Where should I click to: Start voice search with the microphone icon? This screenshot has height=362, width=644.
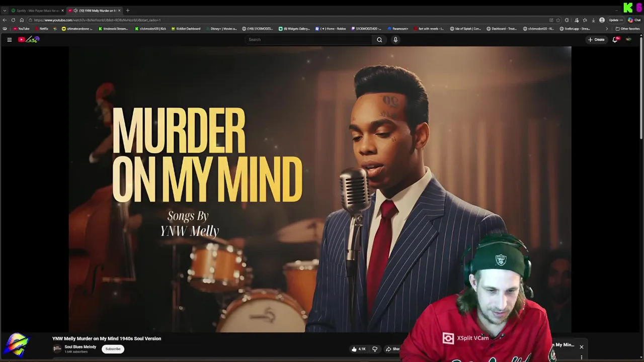click(395, 40)
